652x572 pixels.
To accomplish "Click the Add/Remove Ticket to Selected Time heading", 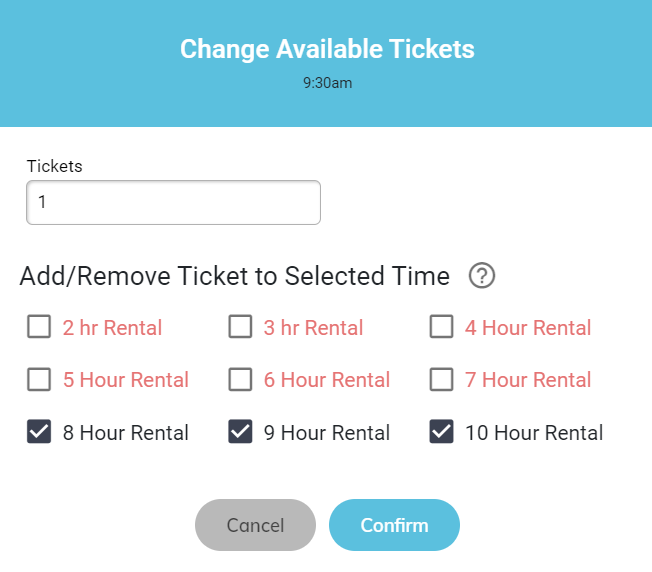I will (235, 276).
